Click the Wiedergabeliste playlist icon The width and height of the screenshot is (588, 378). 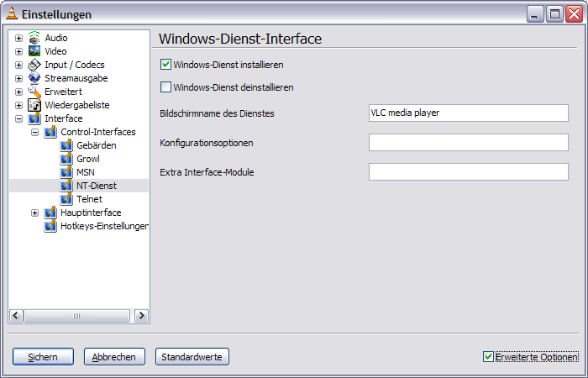click(x=34, y=105)
